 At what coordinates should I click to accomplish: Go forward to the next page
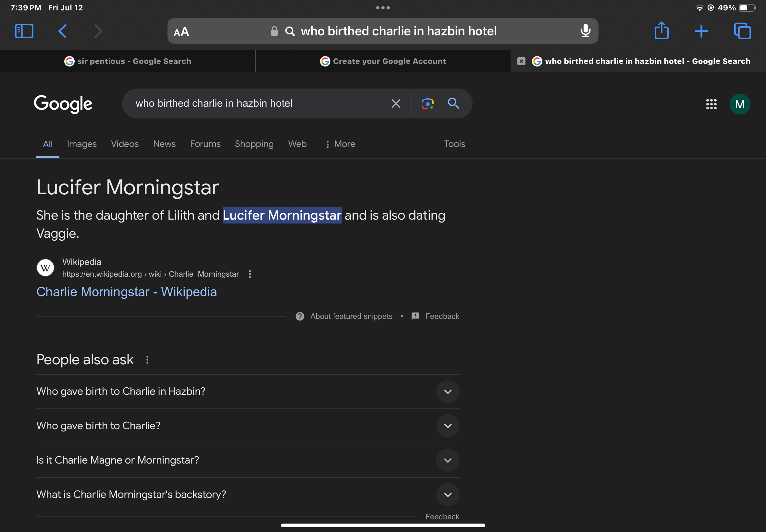click(x=98, y=31)
